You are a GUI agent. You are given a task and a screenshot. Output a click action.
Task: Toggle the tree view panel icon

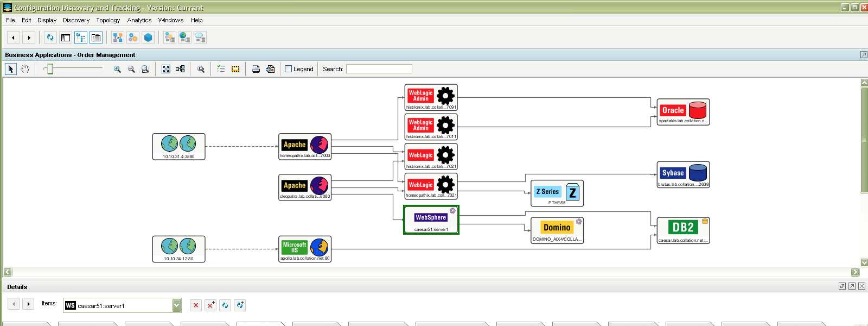click(81, 37)
